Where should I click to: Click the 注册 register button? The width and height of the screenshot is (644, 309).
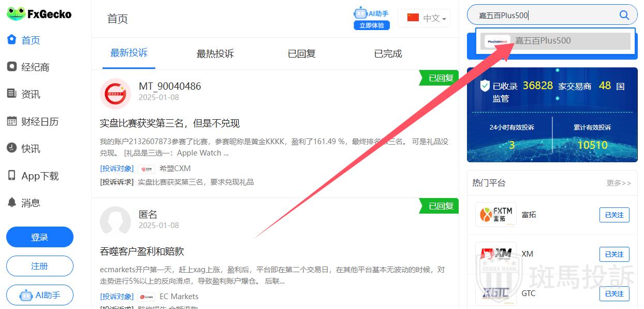(x=40, y=266)
